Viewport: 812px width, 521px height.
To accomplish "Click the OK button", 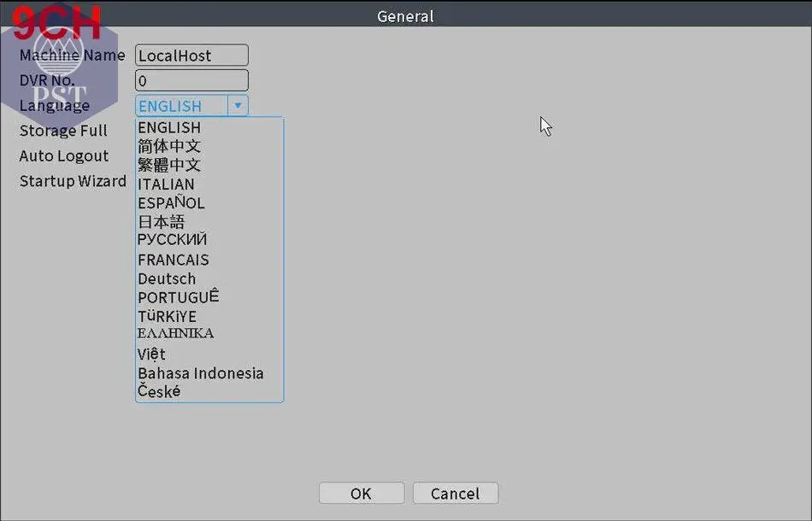I will point(362,493).
